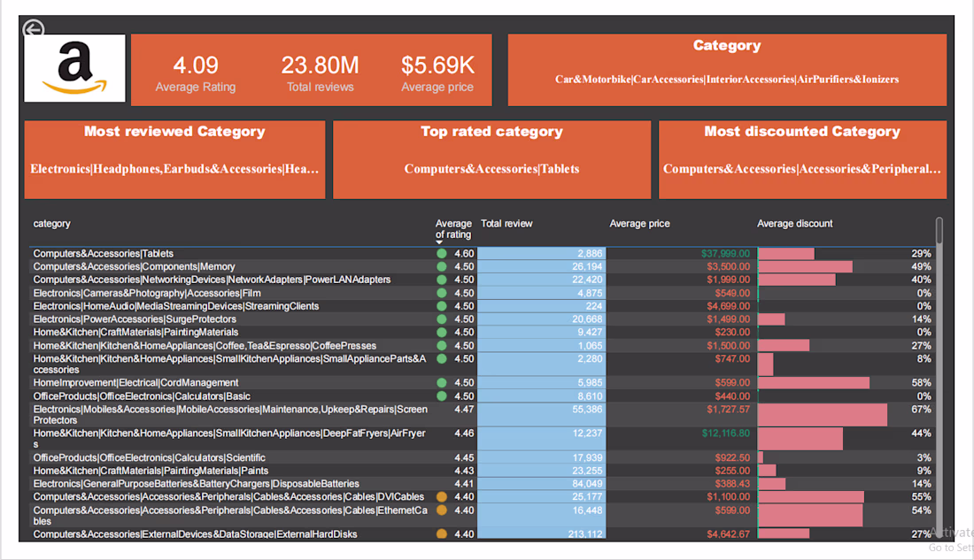This screenshot has height=560, width=974.
Task: Select Home&Kitchen|CraftMaterials|PaintingMaterials row
Action: point(482,332)
